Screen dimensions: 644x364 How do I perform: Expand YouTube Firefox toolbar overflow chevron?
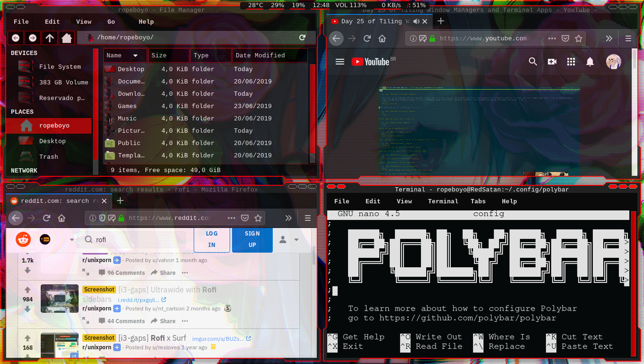tap(609, 38)
